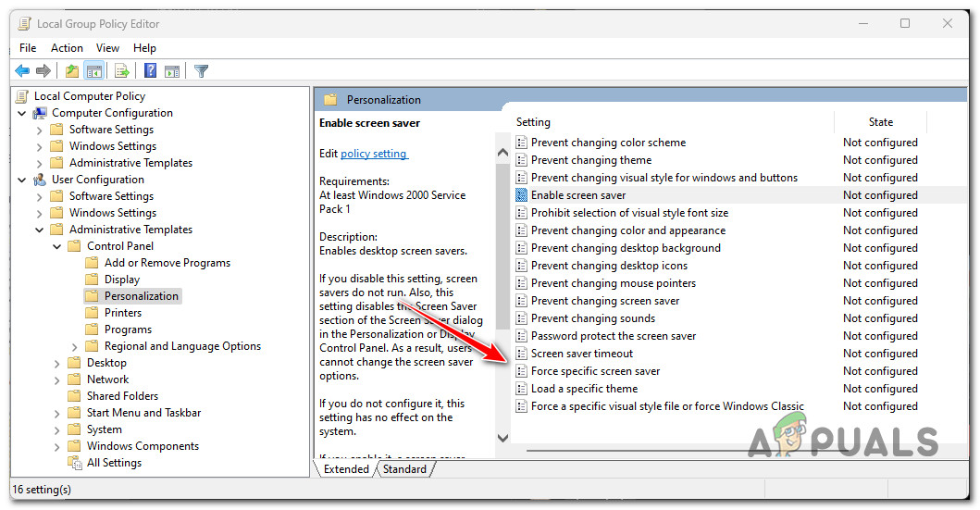The image size is (980, 510).
Task: Select Add or Remove Programs folder
Action: (167, 263)
